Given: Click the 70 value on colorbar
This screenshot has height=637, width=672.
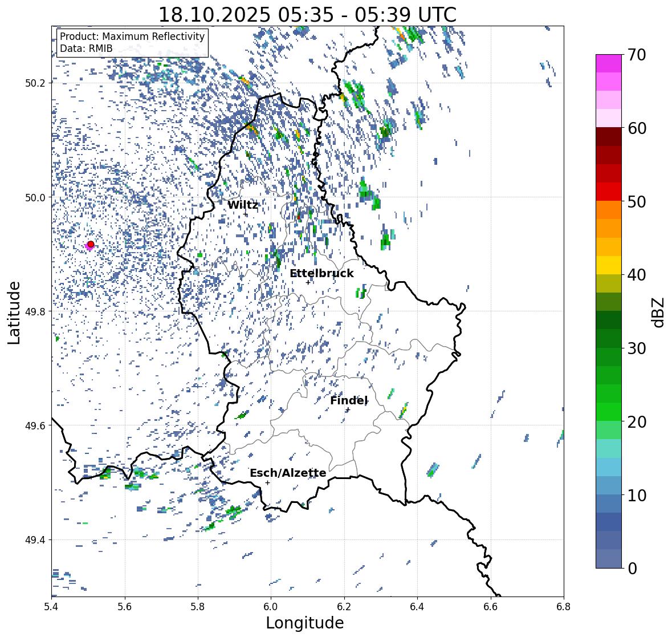Looking at the screenshot, I should [x=637, y=55].
